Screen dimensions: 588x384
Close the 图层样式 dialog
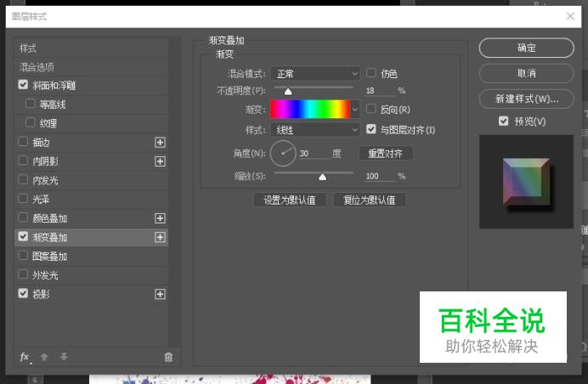point(570,16)
